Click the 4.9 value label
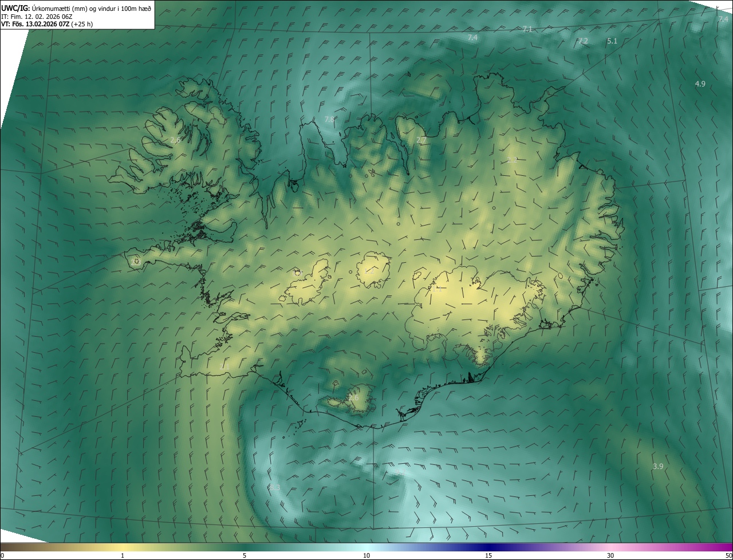The width and height of the screenshot is (733, 560). tap(700, 84)
